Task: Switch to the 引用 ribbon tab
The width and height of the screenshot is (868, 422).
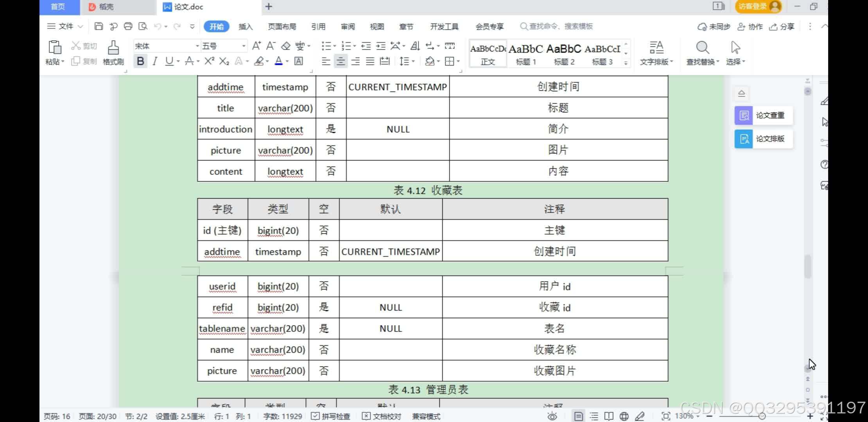Action: (x=318, y=27)
